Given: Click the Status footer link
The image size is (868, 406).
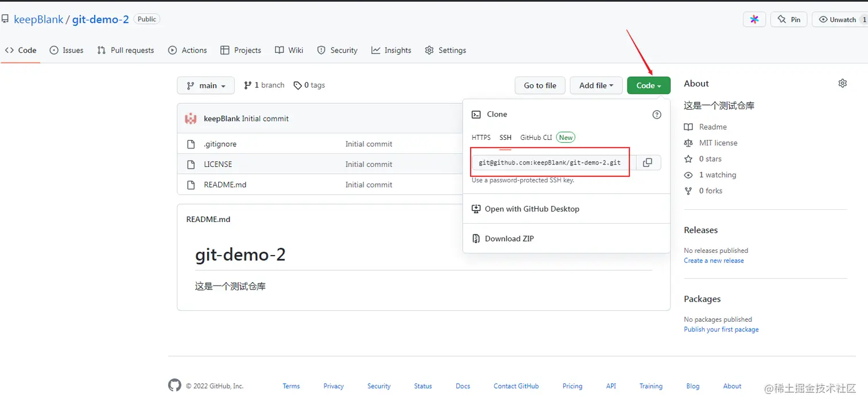Looking at the screenshot, I should point(423,386).
